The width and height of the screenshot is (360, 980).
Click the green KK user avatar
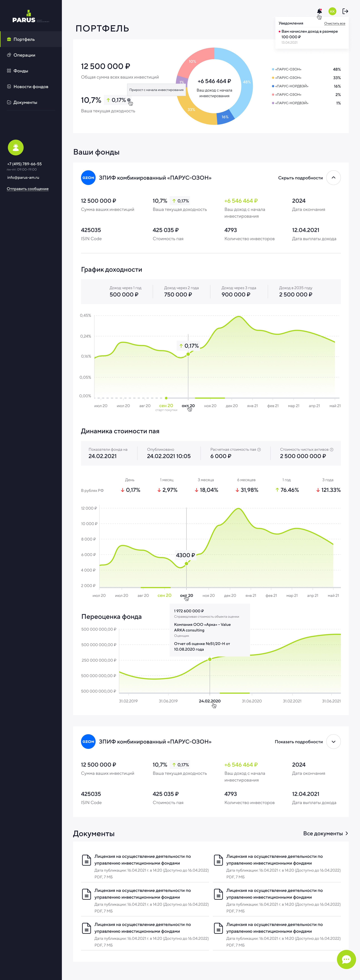(x=332, y=11)
